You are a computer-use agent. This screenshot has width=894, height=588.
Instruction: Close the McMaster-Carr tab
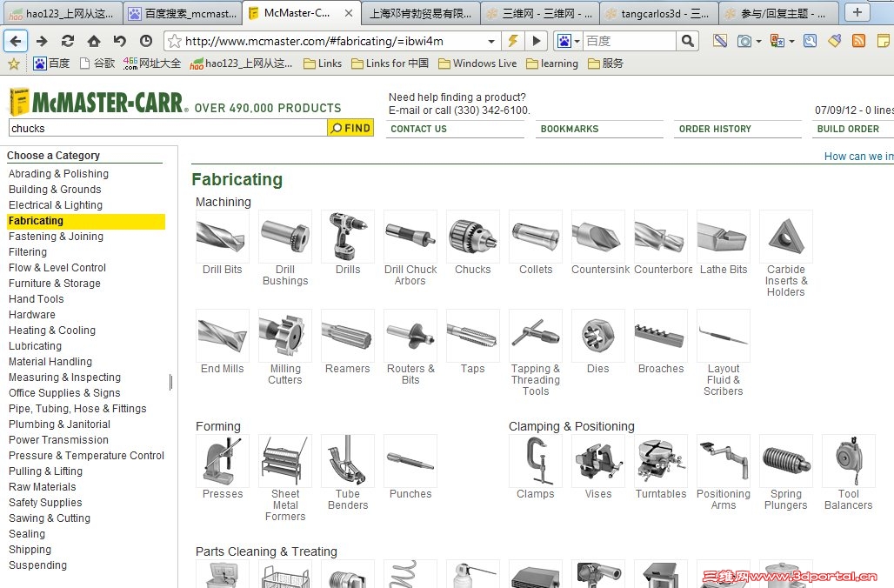[349, 13]
